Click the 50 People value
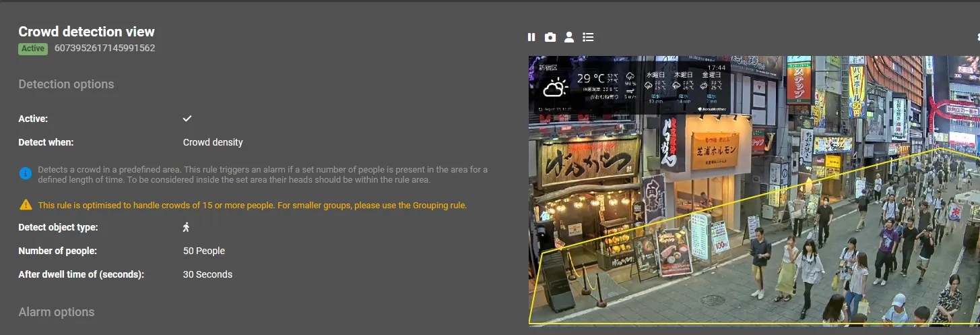The width and height of the screenshot is (980, 335). 204,251
